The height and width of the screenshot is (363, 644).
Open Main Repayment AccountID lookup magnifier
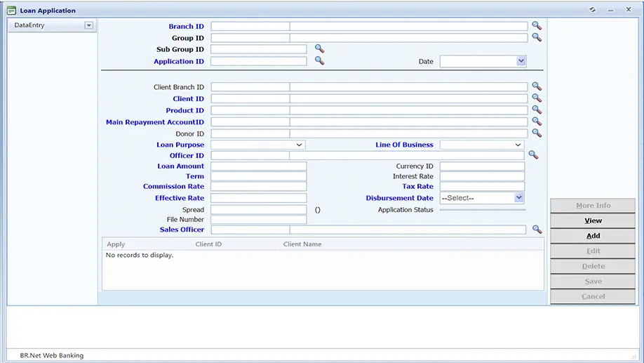(x=537, y=121)
